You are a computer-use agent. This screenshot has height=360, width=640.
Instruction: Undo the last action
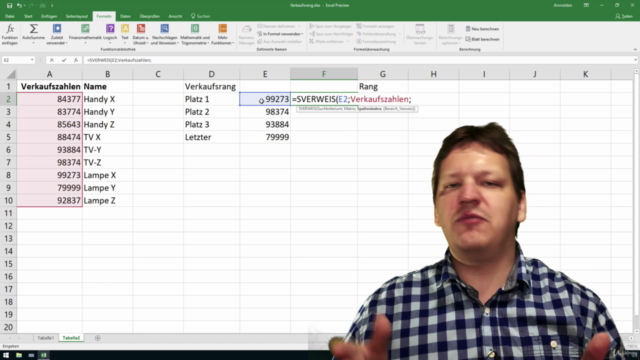[19, 5]
